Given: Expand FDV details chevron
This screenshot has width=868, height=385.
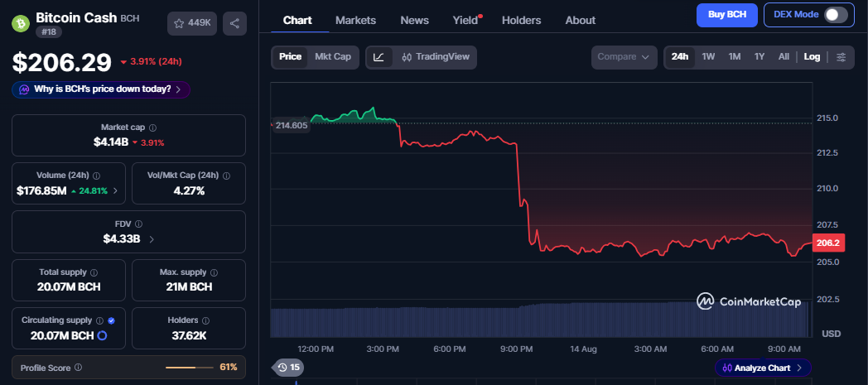Looking at the screenshot, I should [152, 239].
